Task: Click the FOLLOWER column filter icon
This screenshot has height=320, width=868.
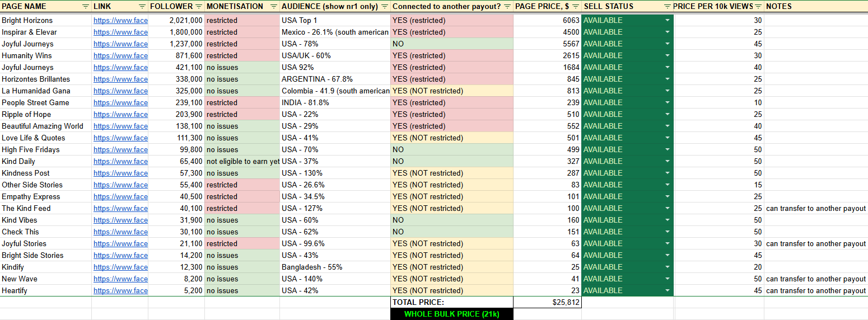Action: [x=198, y=6]
